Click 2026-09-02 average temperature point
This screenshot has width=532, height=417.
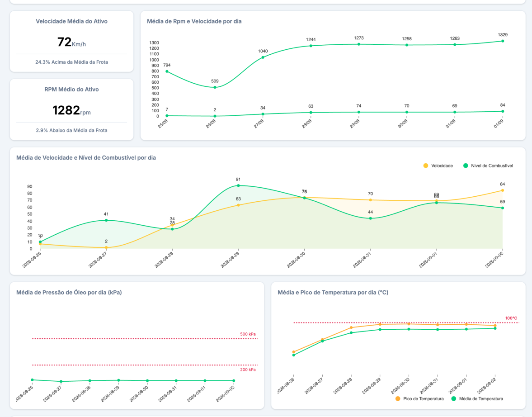[495, 328]
